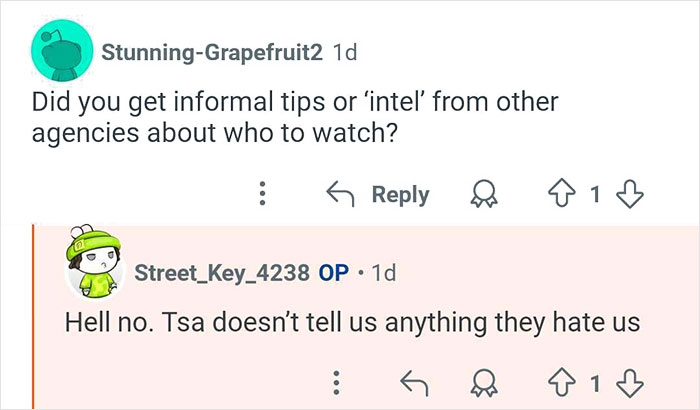Select the 'informal tips' comment text
Image resolution: width=700 pixels, height=410 pixels.
pos(295,118)
